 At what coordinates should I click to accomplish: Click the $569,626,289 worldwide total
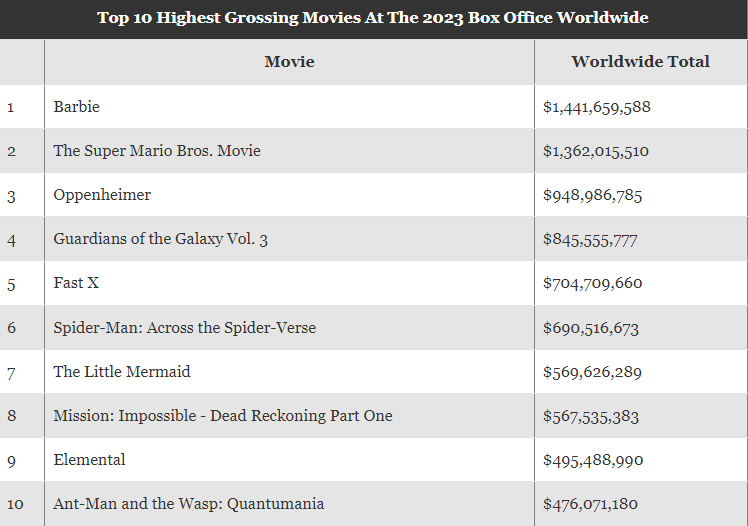[x=593, y=371]
